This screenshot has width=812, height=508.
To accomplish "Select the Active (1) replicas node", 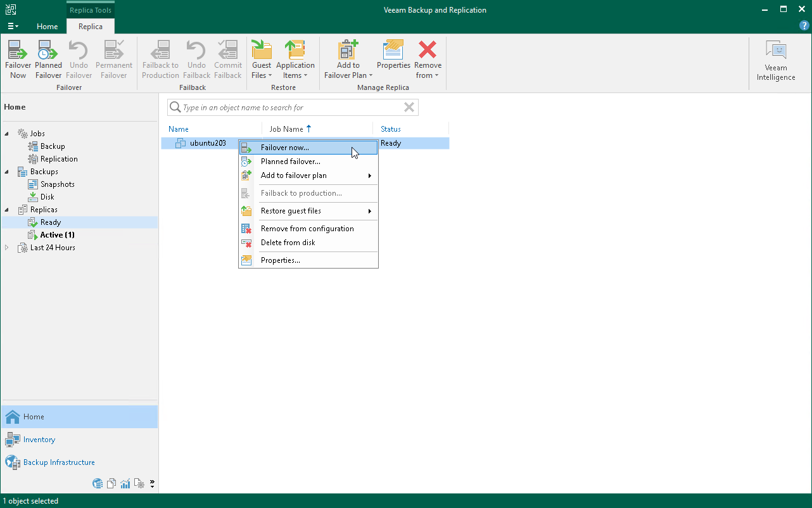I will pos(58,235).
